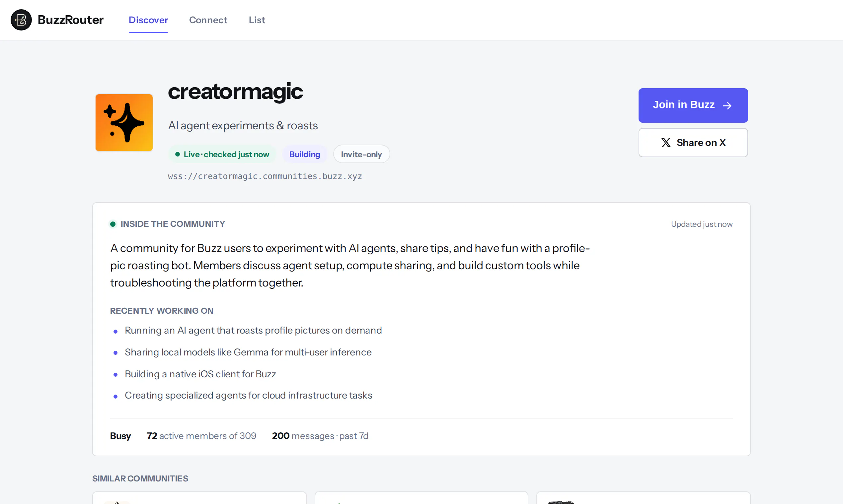
Task: Click the SIMILAR COMMUNITIES heading
Action: pyautogui.click(x=140, y=478)
